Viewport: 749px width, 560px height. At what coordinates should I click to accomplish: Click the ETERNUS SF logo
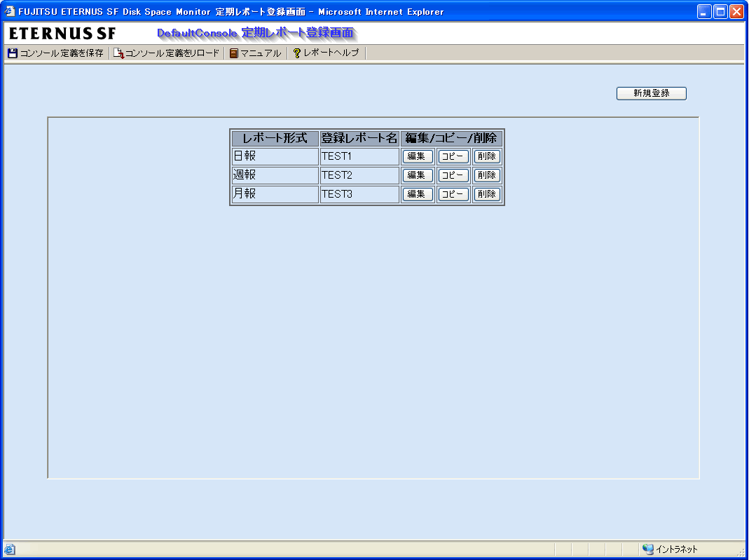tap(62, 34)
